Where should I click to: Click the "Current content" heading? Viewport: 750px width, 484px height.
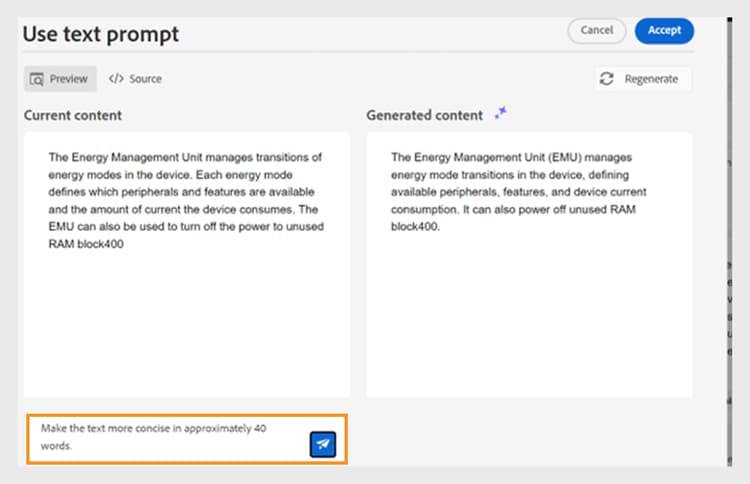tap(73, 115)
